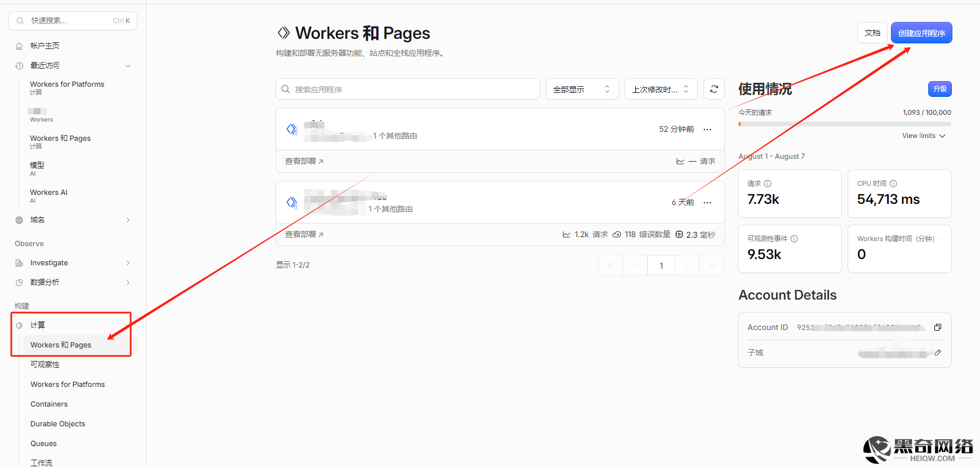Click the globe icon next to 域名
980x468 pixels.
(19, 220)
